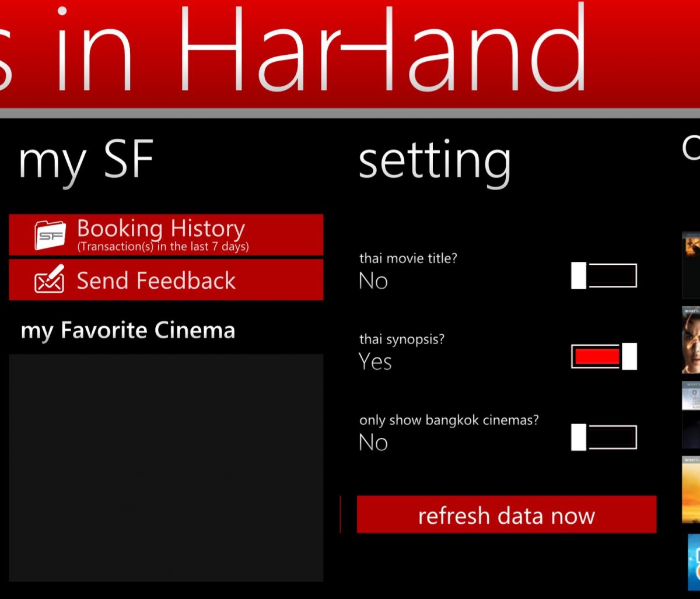This screenshot has height=599, width=700.
Task: Open the orange sunset movie poster thumbnail
Action: (691, 489)
